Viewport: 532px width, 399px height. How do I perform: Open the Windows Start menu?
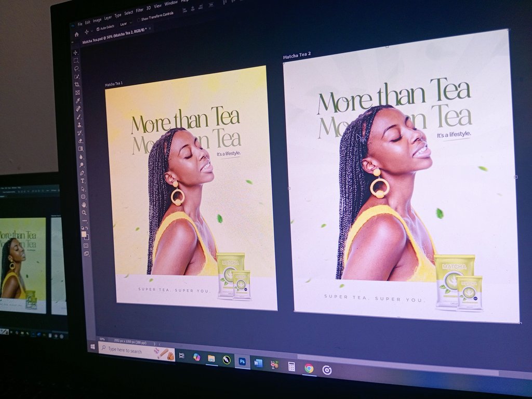(x=92, y=347)
